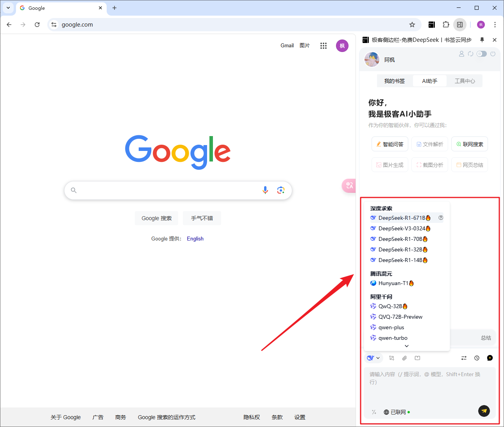
Task: Choose the QVQ-72B-Preview model
Action: (x=406, y=317)
